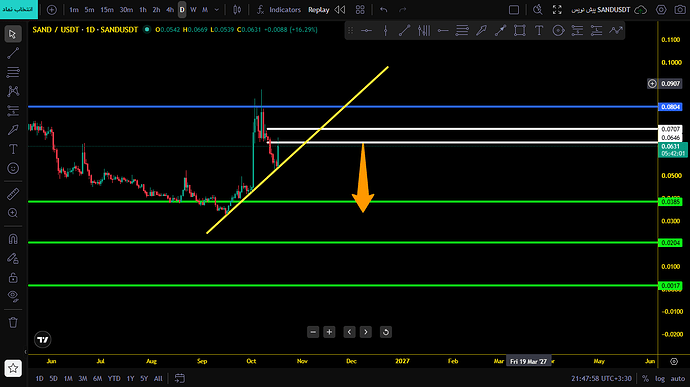Viewport: 690px width, 387px height.
Task: Select the brush drawing tool
Action: point(13,130)
